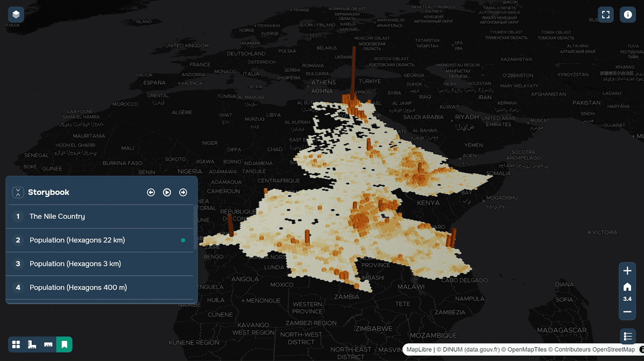
Task: Click the MapLibre attribution link
Action: click(x=419, y=349)
